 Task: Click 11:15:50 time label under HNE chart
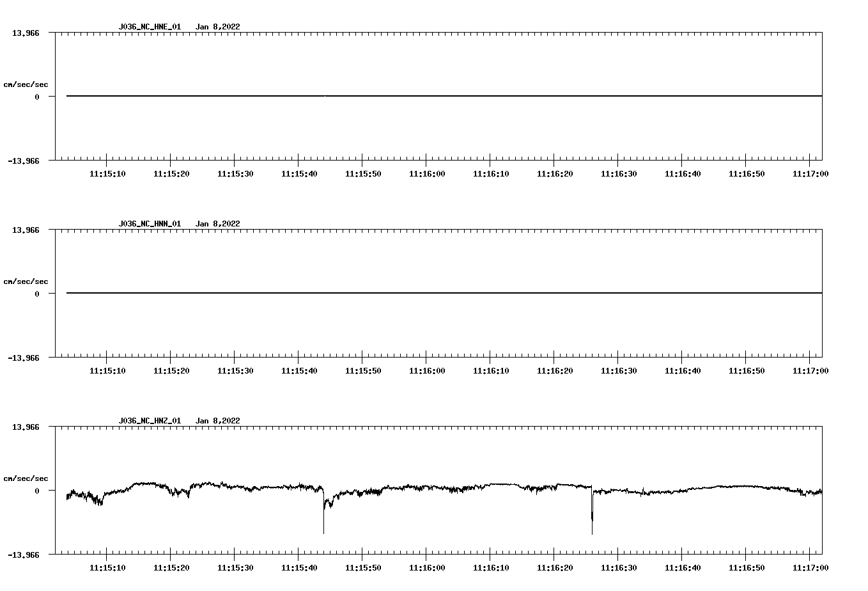pyautogui.click(x=363, y=174)
